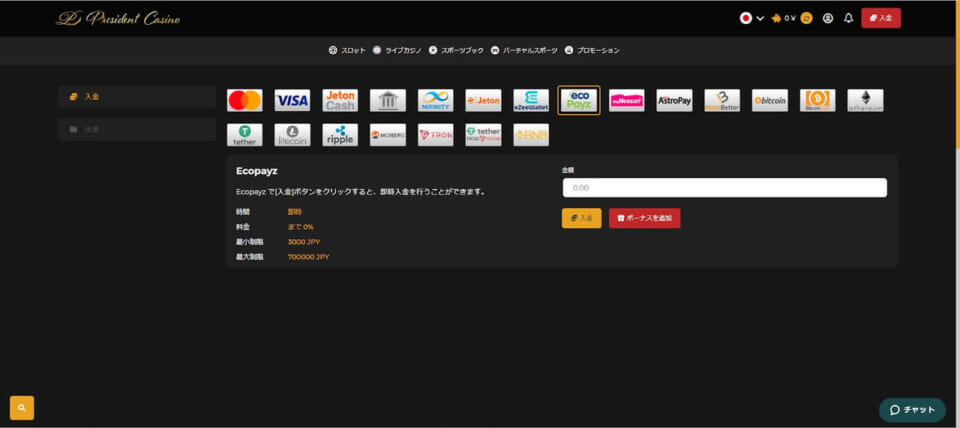Open スポーツブック section

click(x=456, y=51)
